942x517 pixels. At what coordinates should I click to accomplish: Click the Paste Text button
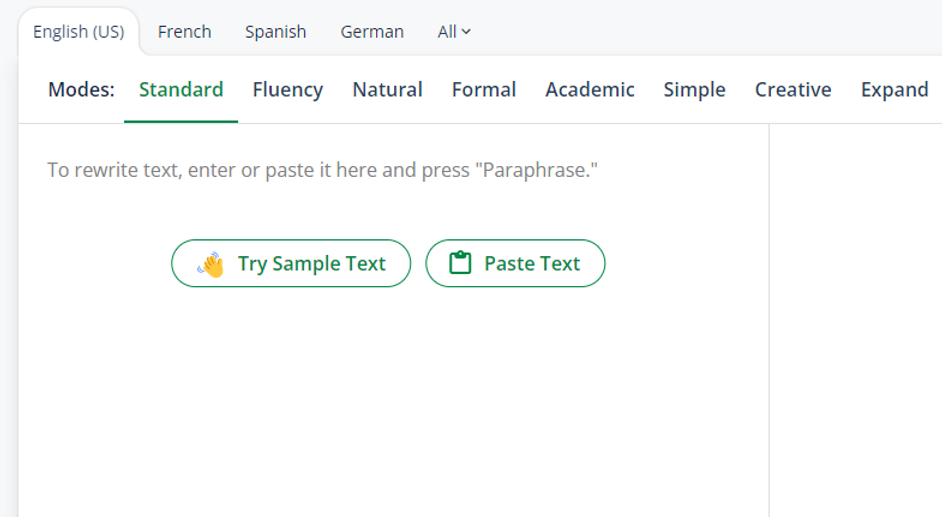[x=515, y=263]
